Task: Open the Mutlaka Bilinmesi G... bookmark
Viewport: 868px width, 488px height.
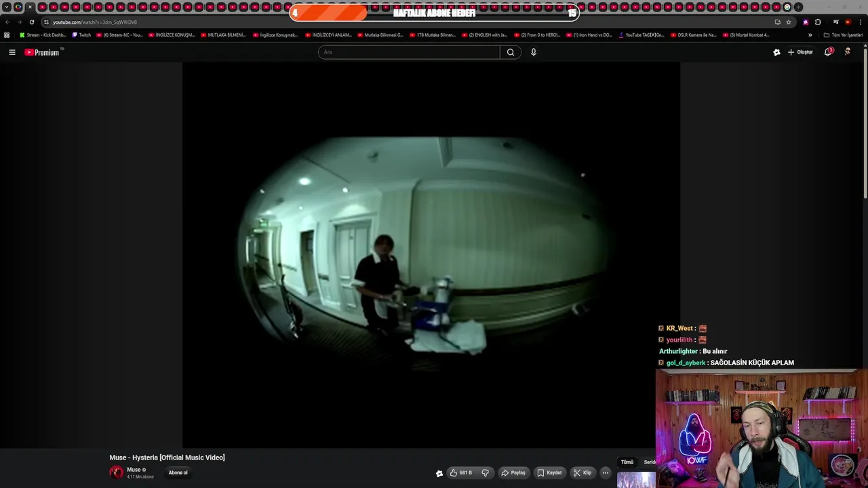Action: pos(380,35)
